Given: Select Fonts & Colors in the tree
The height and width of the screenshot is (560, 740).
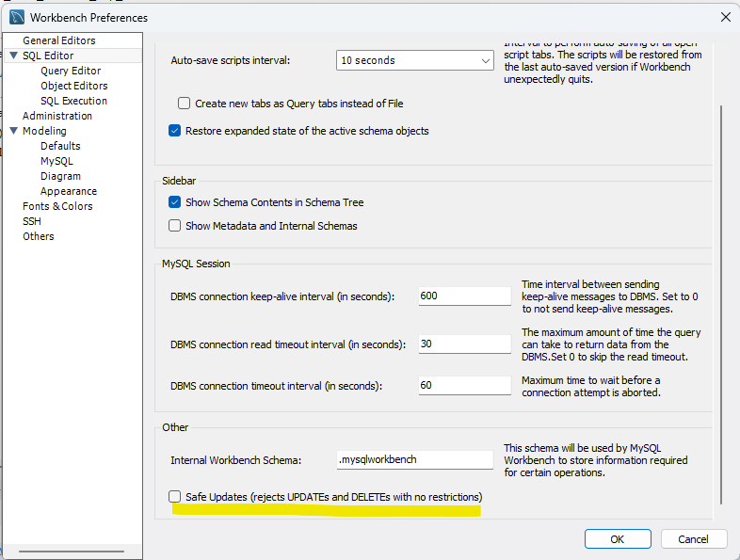Looking at the screenshot, I should point(57,207).
